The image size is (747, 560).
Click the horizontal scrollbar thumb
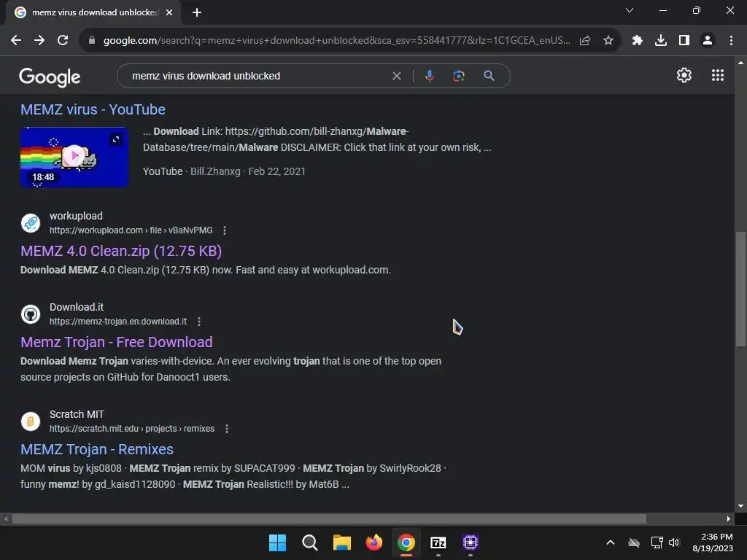[x=329, y=518]
